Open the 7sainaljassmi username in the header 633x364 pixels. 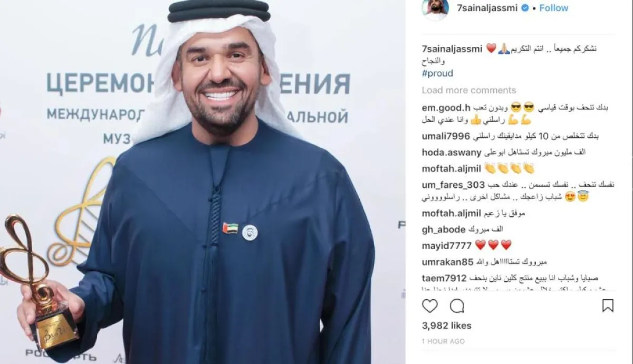click(486, 8)
